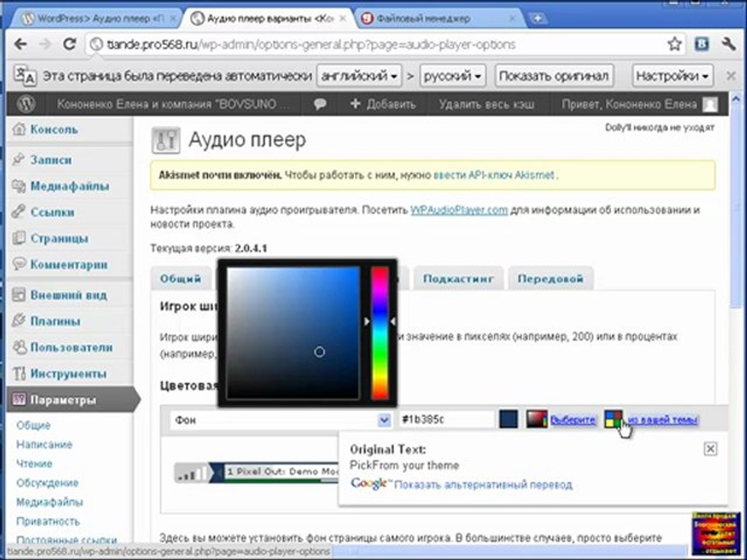This screenshot has width=747, height=560.
Task: Click 'Показать альтернативный перевод' link
Action: point(483,485)
